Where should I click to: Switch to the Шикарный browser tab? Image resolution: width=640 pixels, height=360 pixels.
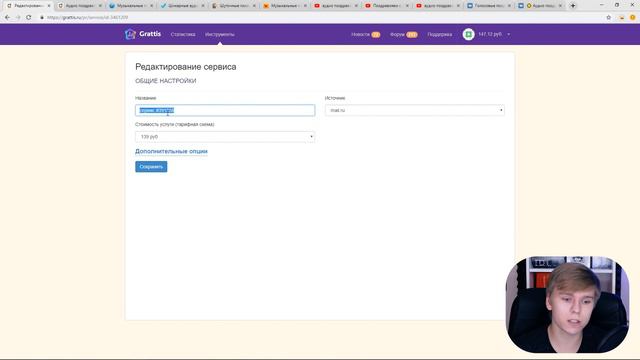tap(182, 6)
